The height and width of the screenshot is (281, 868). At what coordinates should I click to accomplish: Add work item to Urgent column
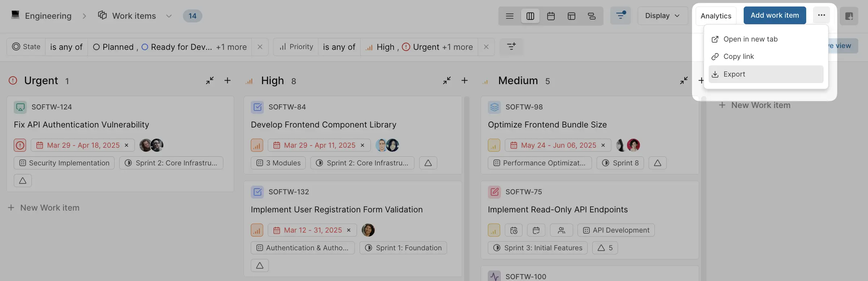(227, 81)
